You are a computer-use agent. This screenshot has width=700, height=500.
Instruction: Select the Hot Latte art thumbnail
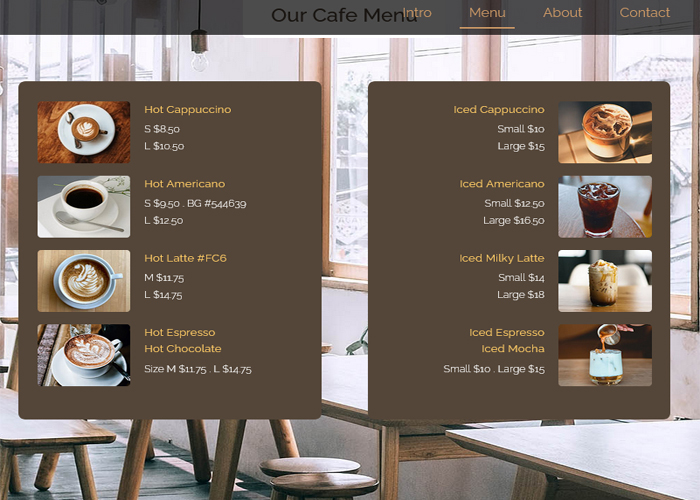(84, 281)
